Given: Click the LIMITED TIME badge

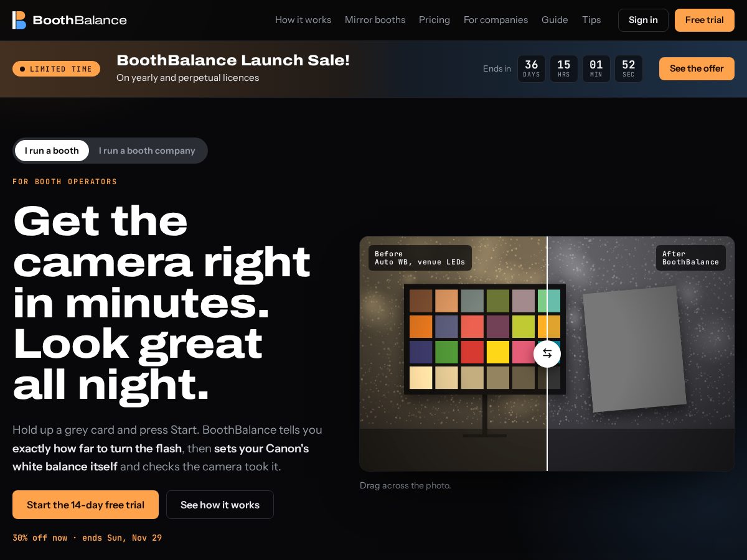Looking at the screenshot, I should (56, 69).
